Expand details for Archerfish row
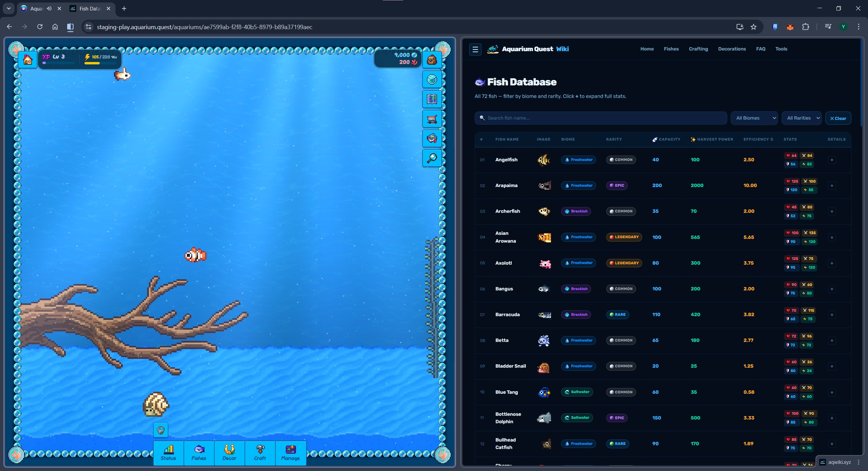 (x=832, y=212)
